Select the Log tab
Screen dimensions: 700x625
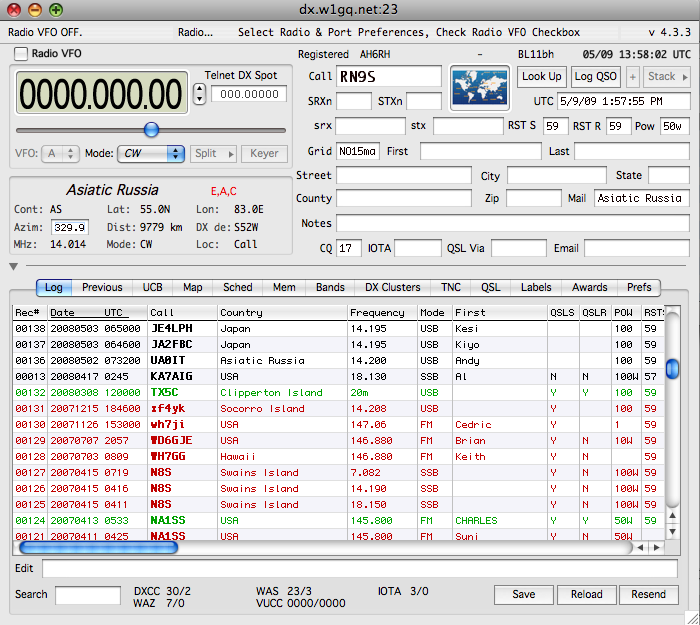54,288
